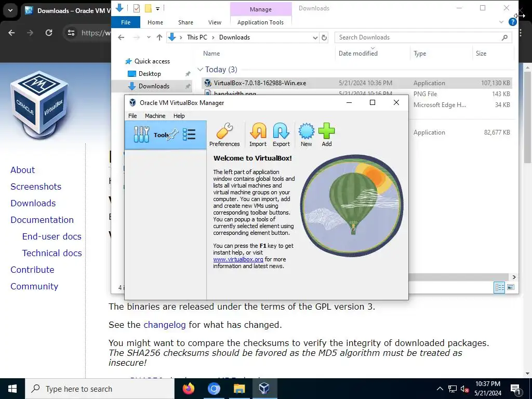
Task: Open the Documentation webpage link
Action: [42, 220]
